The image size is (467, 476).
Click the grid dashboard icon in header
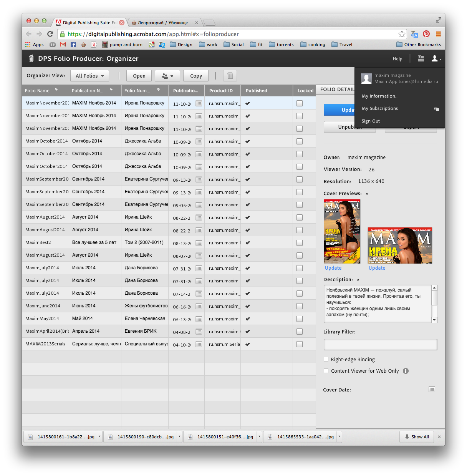click(x=421, y=58)
